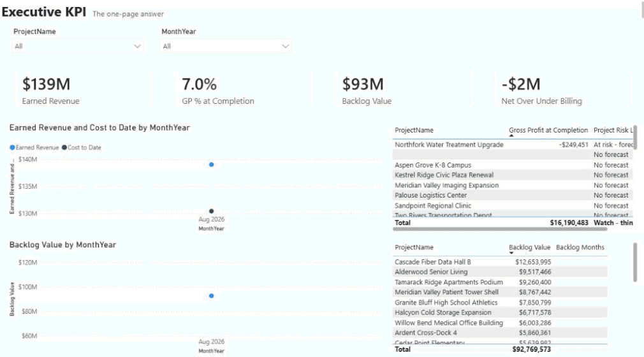Click the backlog table vertical scrollbar
This screenshot has width=644, height=357.
(635, 262)
